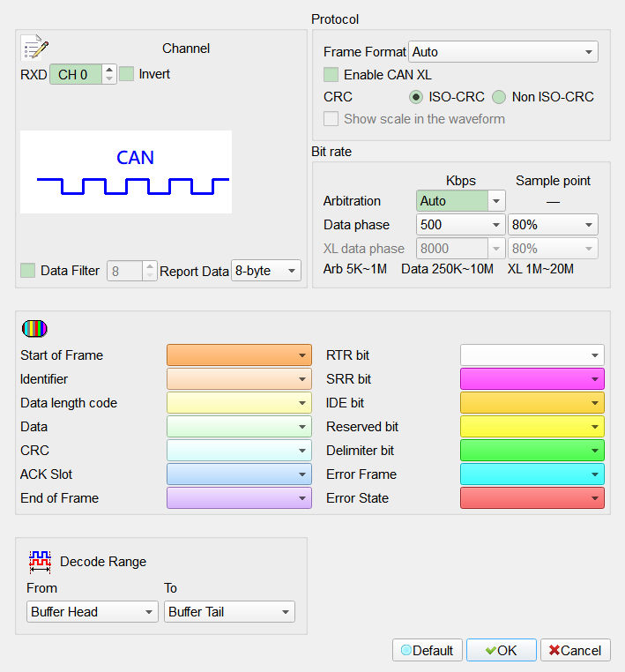Image resolution: width=625 pixels, height=672 pixels.
Task: Open the From Buffer Head dropdown
Action: [x=92, y=611]
